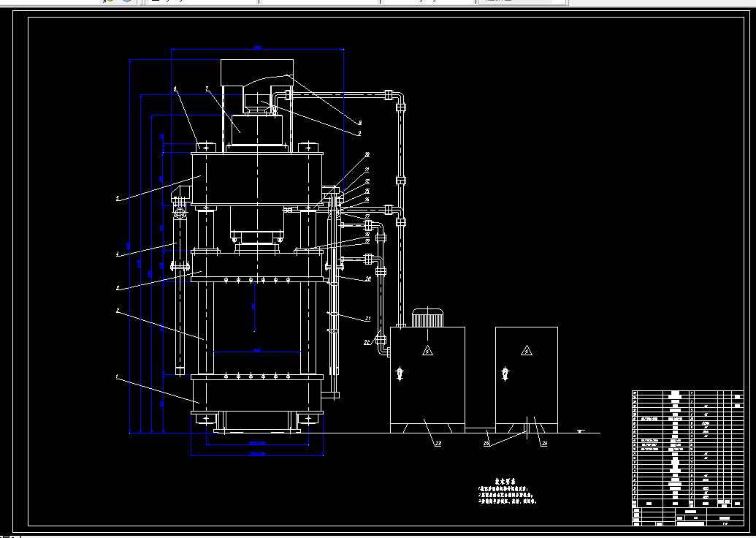Select part callout number 22 label

coord(367,342)
